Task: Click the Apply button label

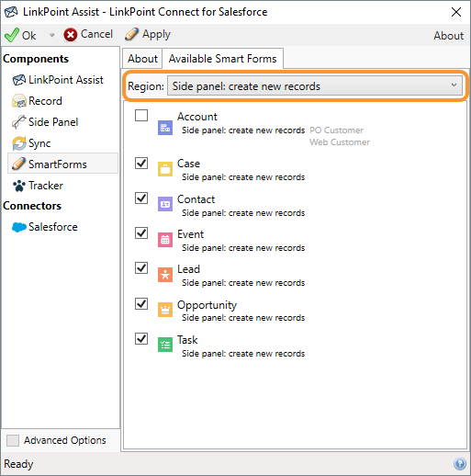Action: (x=156, y=34)
